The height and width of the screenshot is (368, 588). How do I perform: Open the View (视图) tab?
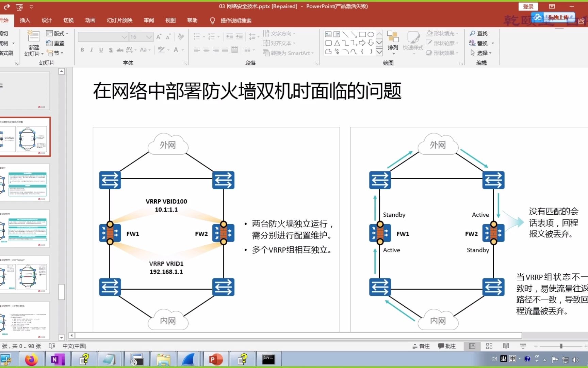coord(170,20)
